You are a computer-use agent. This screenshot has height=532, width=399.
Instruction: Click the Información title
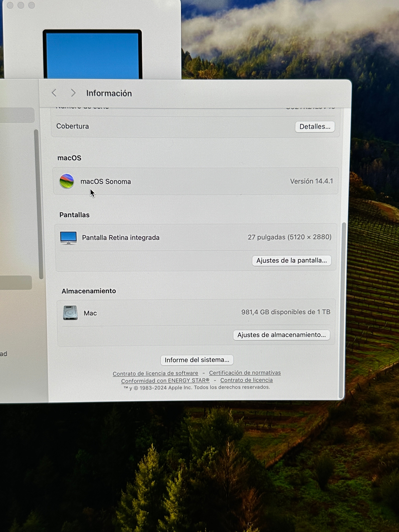[109, 93]
